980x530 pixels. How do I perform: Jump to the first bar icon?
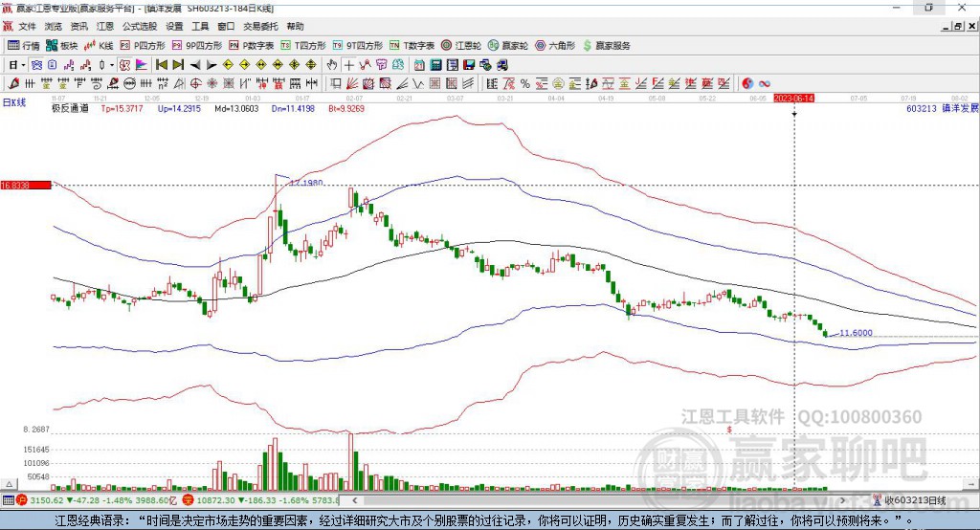(161, 65)
